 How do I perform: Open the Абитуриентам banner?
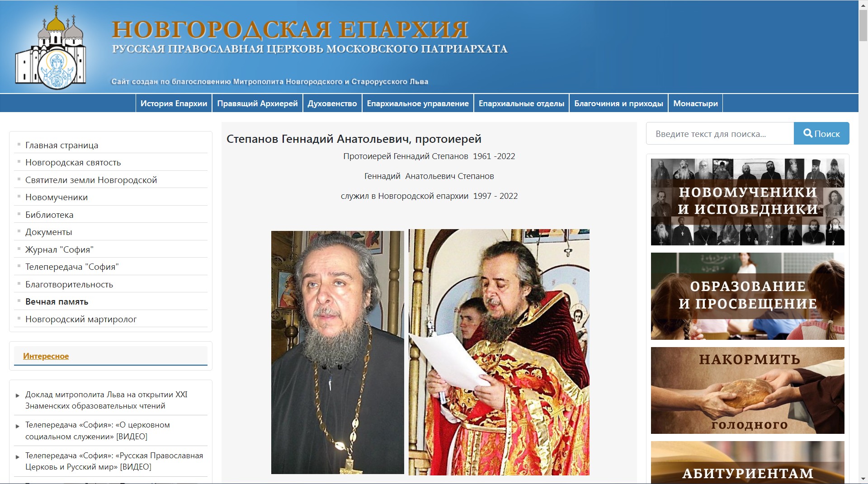click(747, 462)
